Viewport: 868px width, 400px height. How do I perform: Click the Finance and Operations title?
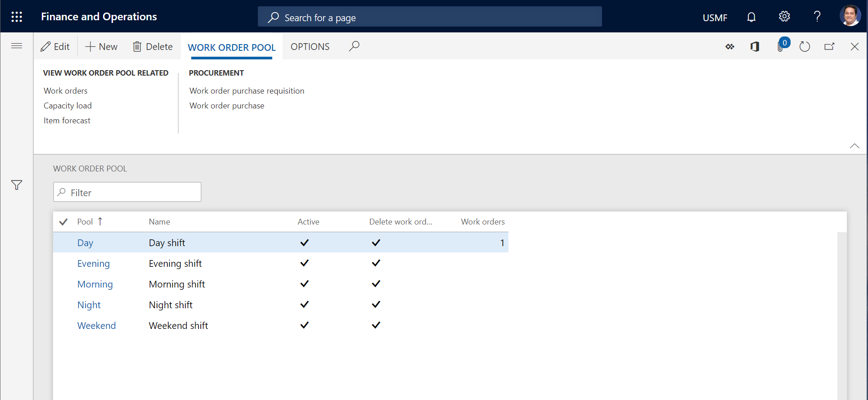(99, 17)
